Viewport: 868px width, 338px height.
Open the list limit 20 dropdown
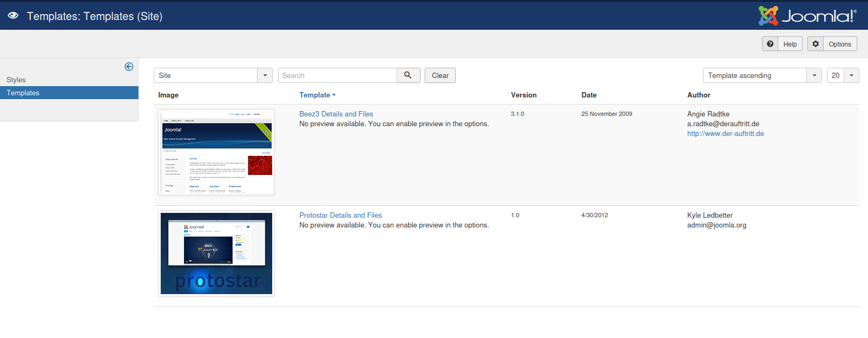pyautogui.click(x=843, y=75)
